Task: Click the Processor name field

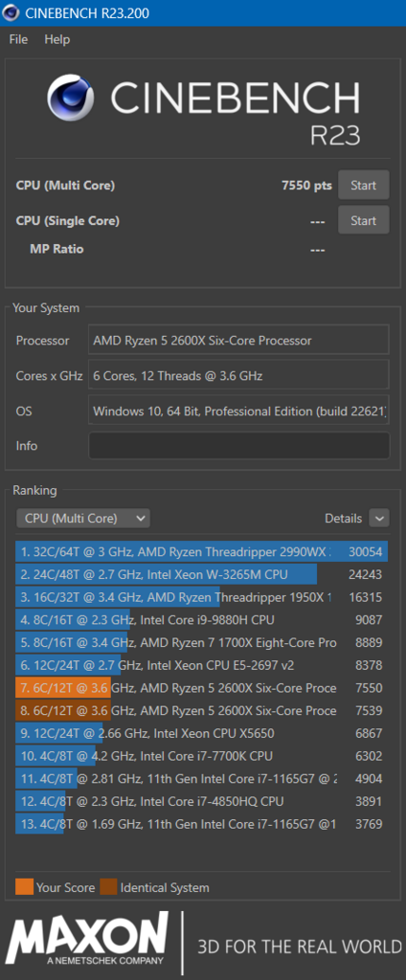Action: coord(238,341)
